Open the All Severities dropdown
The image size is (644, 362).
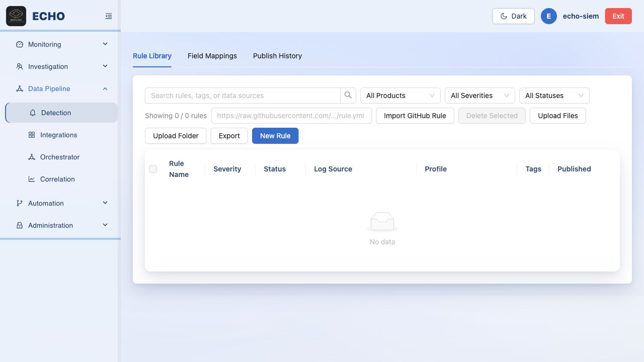480,96
